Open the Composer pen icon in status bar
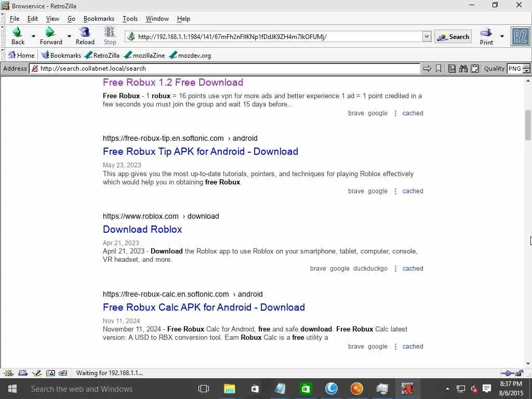Image resolution: width=532 pixels, height=399 pixels. tap(37, 373)
